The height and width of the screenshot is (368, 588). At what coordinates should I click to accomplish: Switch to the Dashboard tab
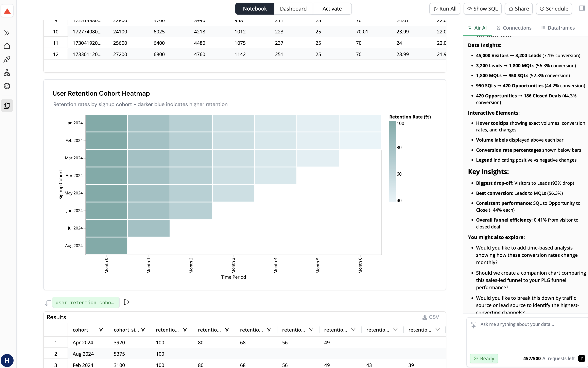click(x=293, y=9)
